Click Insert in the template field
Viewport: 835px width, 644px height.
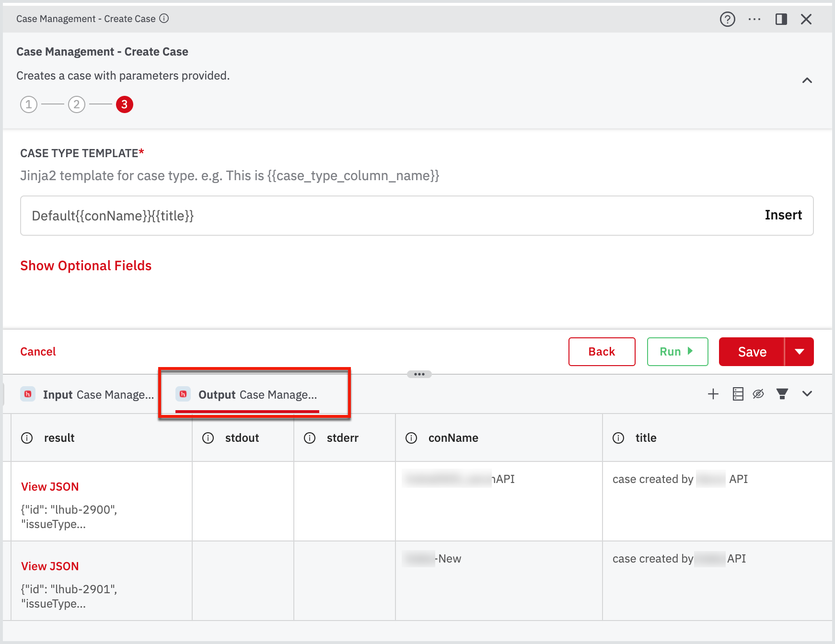(783, 215)
